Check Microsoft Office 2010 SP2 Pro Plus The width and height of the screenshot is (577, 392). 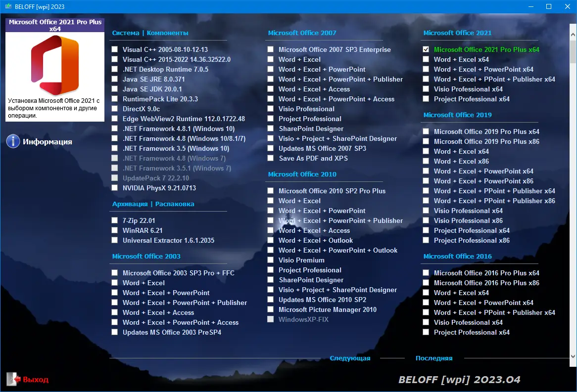(271, 191)
